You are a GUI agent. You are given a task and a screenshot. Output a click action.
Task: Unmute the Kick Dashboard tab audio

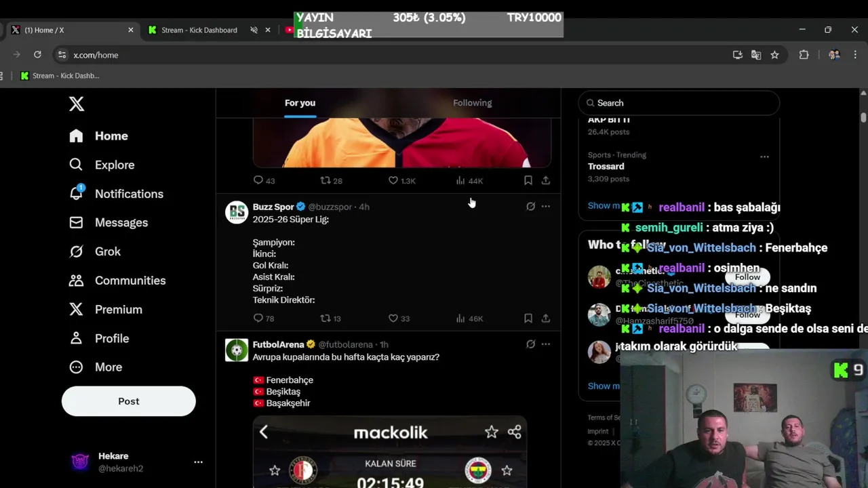[254, 30]
